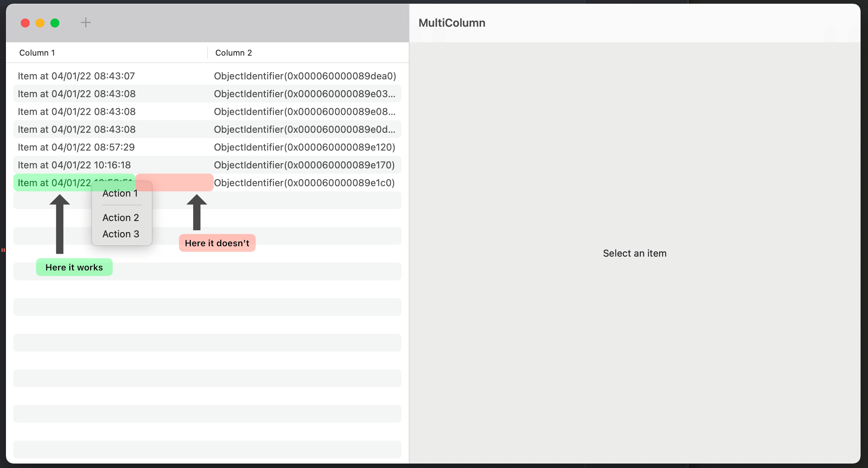The width and height of the screenshot is (868, 468).
Task: Choose Action 3 from context menu
Action: [121, 234]
